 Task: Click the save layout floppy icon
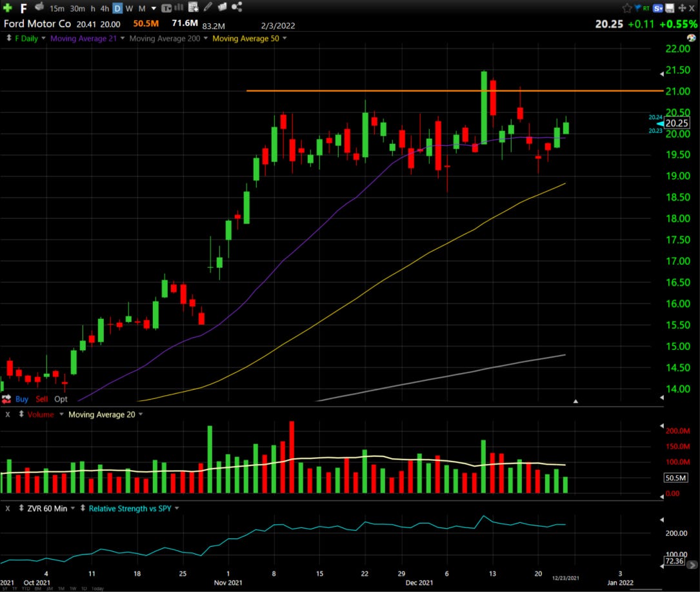670,8
